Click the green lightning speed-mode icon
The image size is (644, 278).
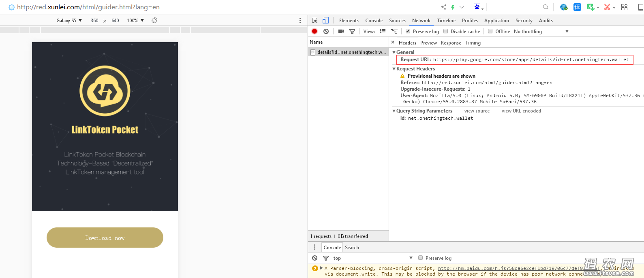pos(453,7)
